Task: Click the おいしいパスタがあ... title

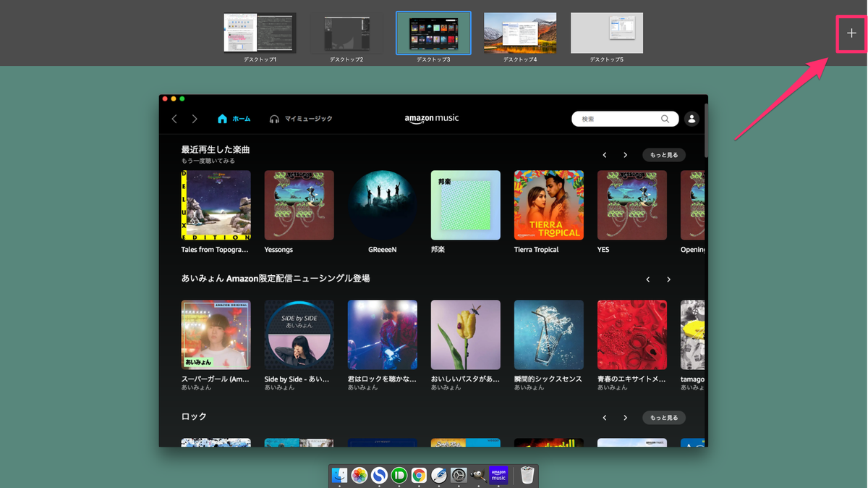Action: point(465,379)
